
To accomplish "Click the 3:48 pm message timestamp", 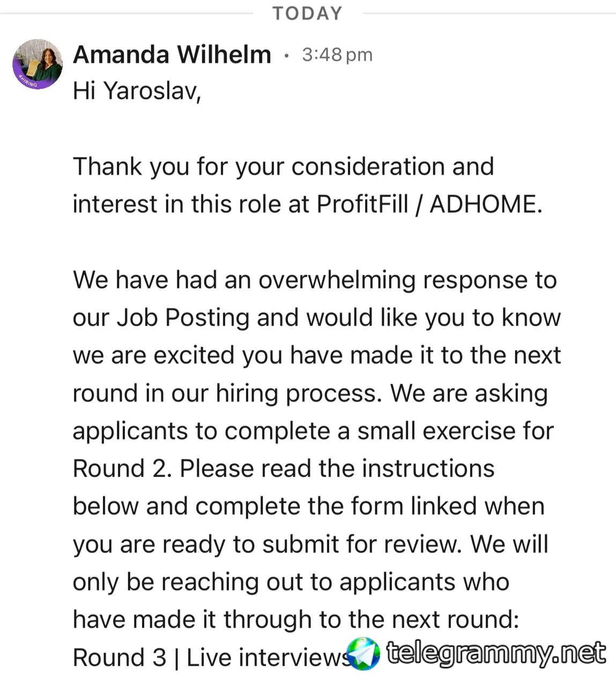I will pyautogui.click(x=337, y=55).
